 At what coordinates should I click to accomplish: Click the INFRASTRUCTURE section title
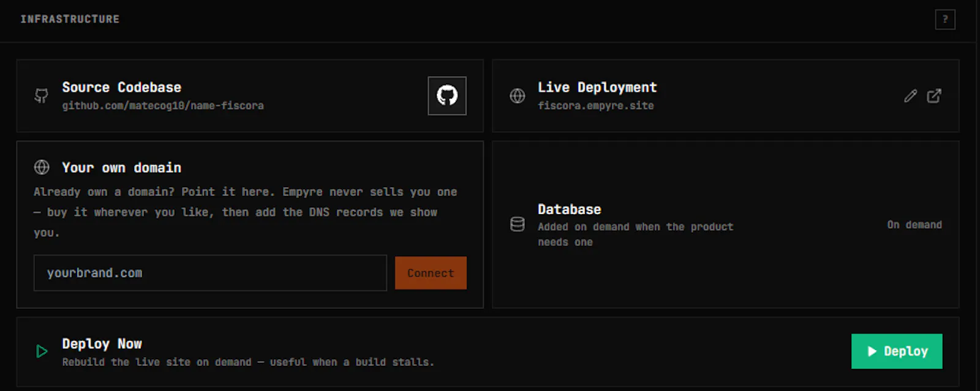pyautogui.click(x=70, y=19)
